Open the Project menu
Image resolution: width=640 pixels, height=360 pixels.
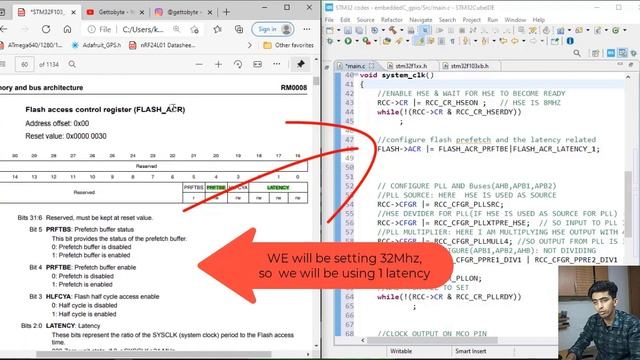[x=471, y=20]
